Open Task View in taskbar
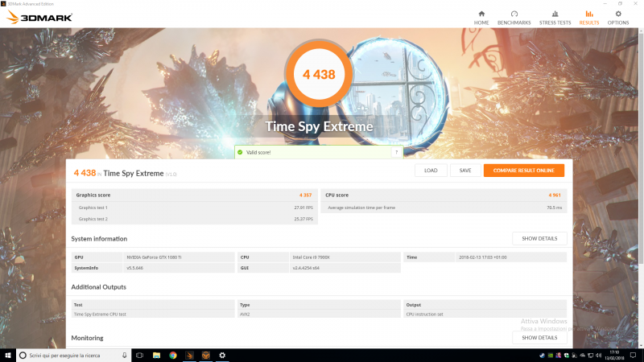Viewport: 644px width, 362px height. pyautogui.click(x=139, y=355)
